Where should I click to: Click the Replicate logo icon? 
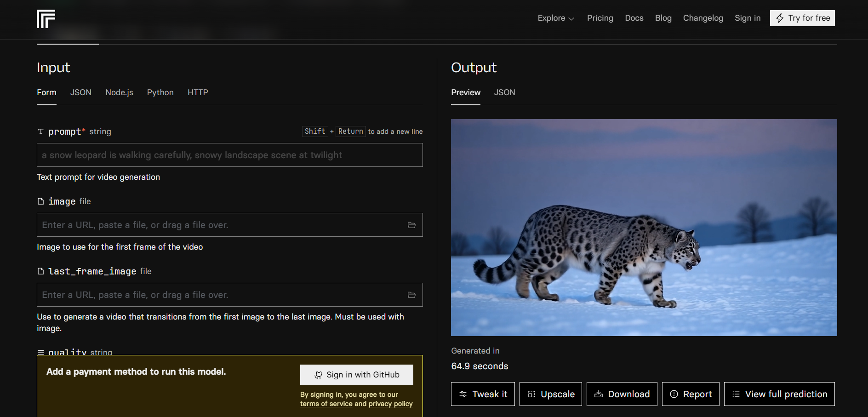(x=46, y=19)
